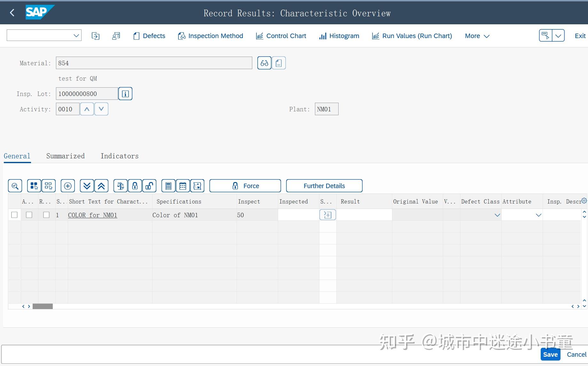Open the Defect Class dropdown in row 1
Viewport: 588px width, 366px height.
(497, 215)
